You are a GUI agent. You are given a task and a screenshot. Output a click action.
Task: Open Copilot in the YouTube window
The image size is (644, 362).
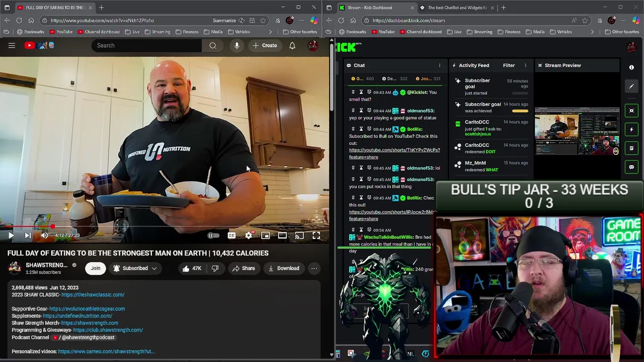(313, 21)
